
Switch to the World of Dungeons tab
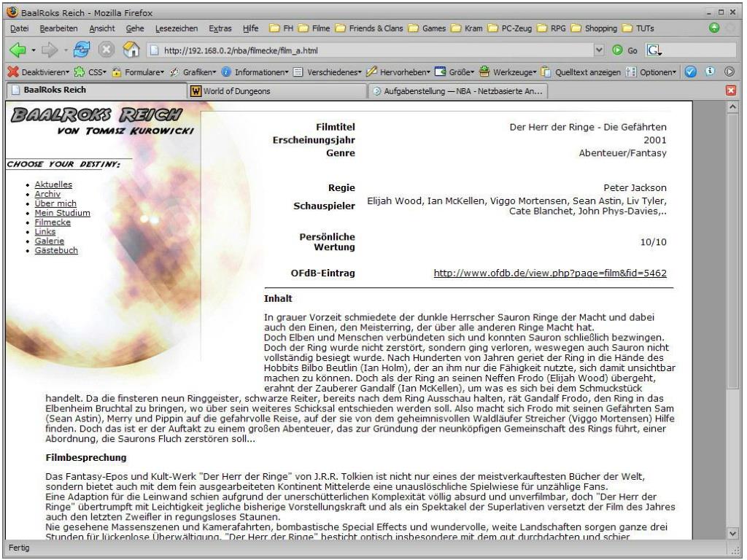(x=276, y=90)
